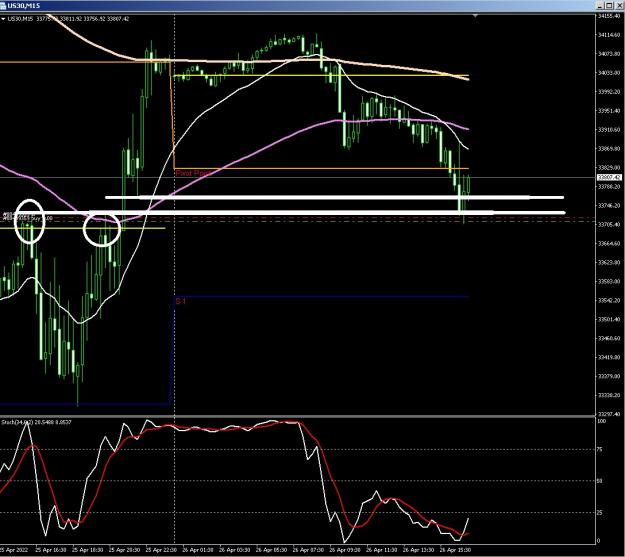The height and width of the screenshot is (557, 625).
Task: Click price scale value 33910.60
Action: pyautogui.click(x=609, y=130)
